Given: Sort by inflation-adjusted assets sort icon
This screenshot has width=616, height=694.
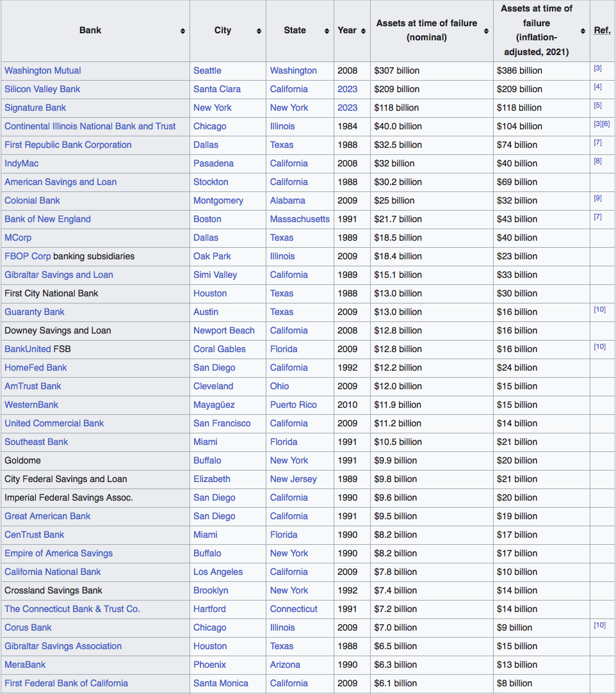Looking at the screenshot, I should tap(583, 31).
